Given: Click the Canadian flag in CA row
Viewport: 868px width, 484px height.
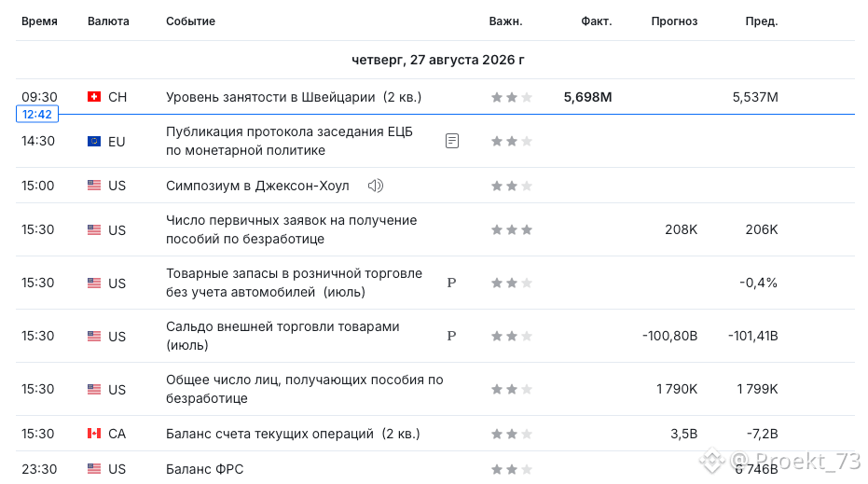Looking at the screenshot, I should (x=94, y=434).
